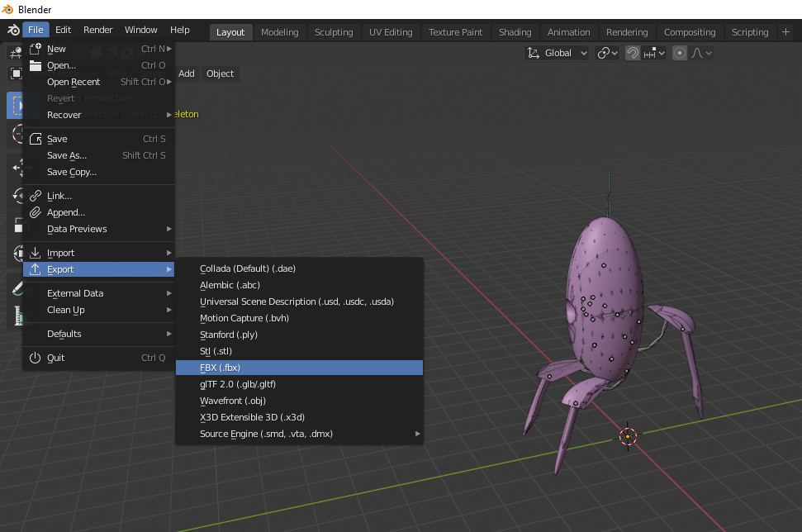Open the Window menu
Viewport: 802px width, 532px height.
point(140,30)
